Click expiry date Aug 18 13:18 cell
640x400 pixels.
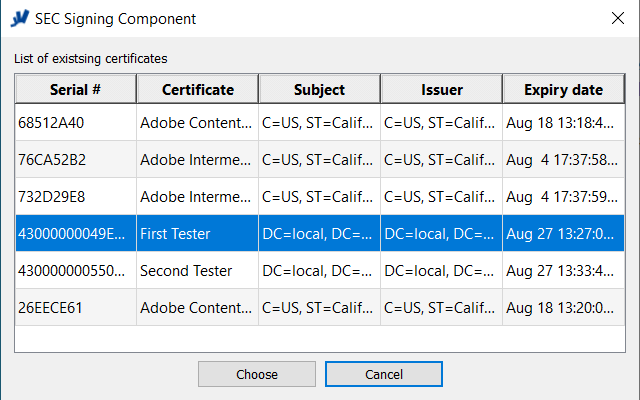tap(563, 123)
